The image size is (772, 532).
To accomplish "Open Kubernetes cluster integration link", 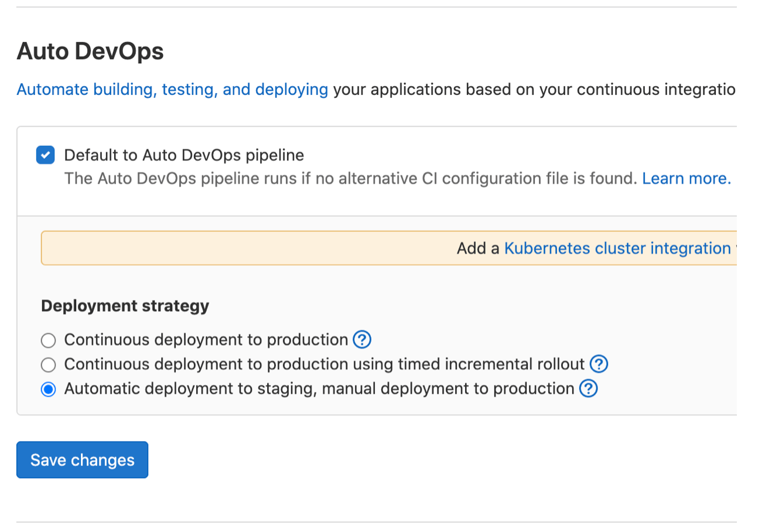I will 617,248.
